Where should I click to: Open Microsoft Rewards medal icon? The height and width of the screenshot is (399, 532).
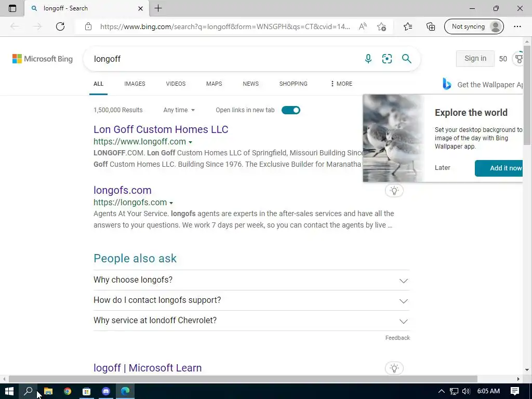[518, 59]
